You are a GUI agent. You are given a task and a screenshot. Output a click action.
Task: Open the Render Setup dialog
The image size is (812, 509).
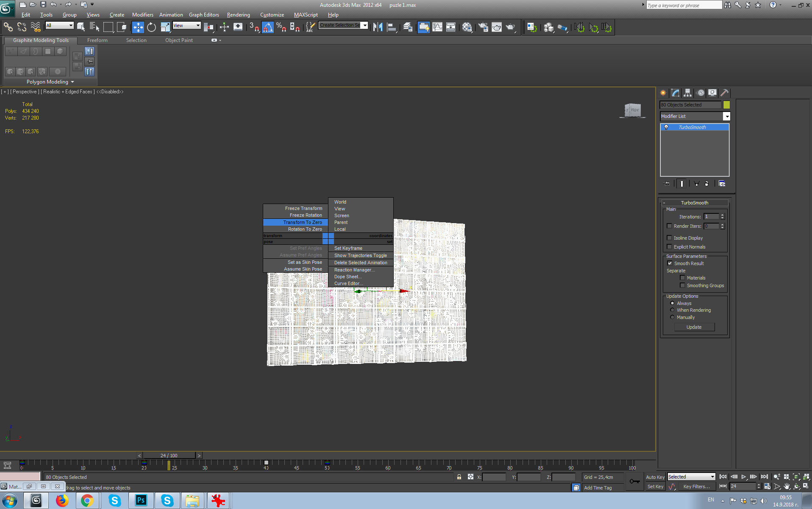(x=483, y=27)
